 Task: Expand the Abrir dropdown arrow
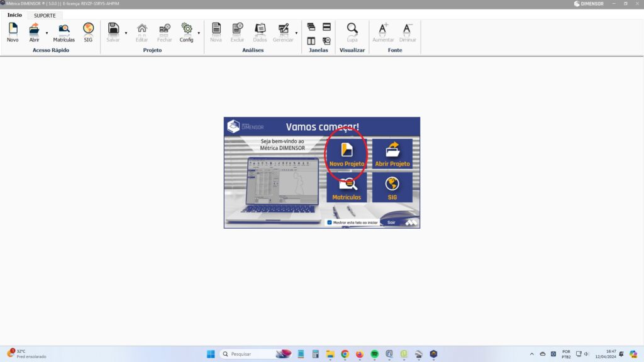click(47, 33)
